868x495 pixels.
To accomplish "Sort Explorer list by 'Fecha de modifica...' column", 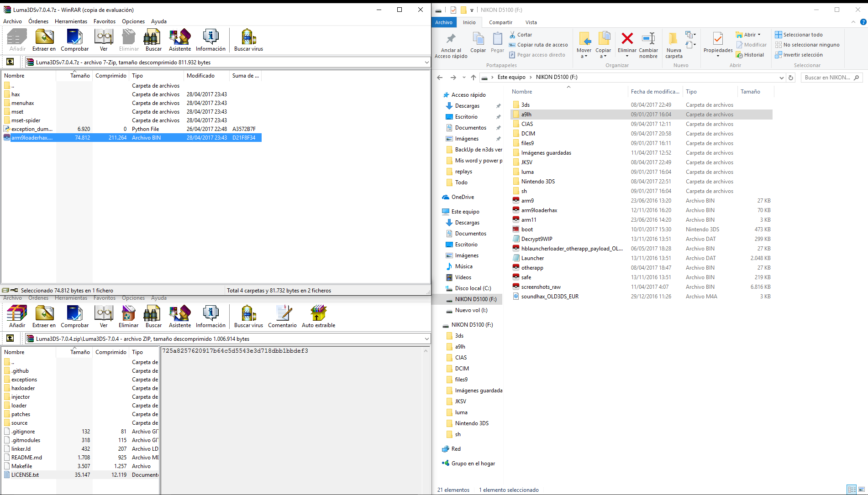I will pyautogui.click(x=655, y=92).
